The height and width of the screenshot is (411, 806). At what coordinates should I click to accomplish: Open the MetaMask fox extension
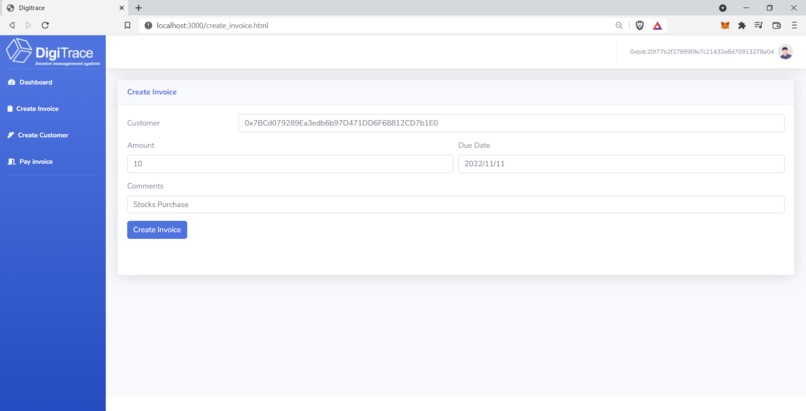click(725, 25)
